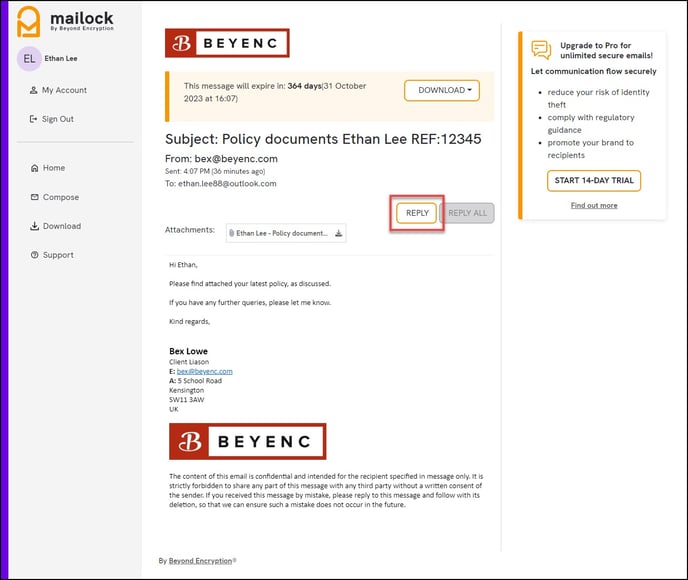Click the SW11 3AW postcode text
The height and width of the screenshot is (580, 688).
click(186, 400)
